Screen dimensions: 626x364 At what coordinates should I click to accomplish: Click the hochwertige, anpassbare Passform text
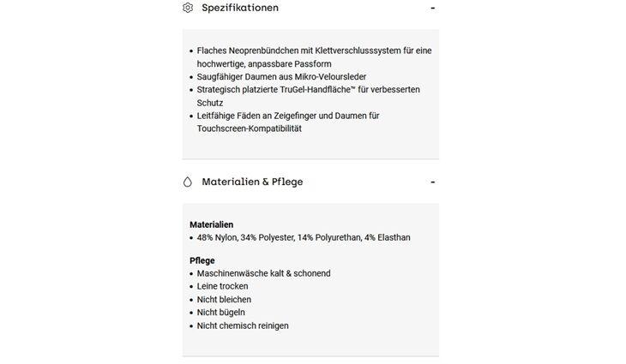tap(264, 63)
